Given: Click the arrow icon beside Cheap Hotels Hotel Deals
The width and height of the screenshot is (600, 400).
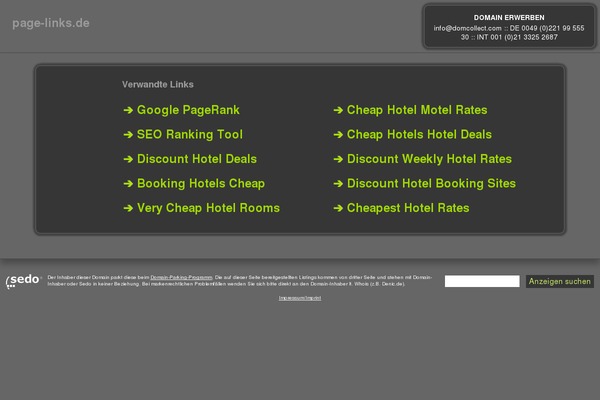Looking at the screenshot, I should click(338, 135).
